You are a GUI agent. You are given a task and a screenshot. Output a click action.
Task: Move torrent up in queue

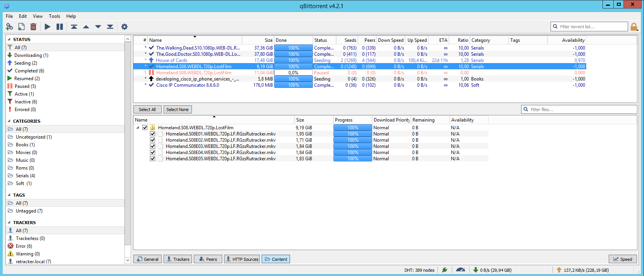[86, 27]
